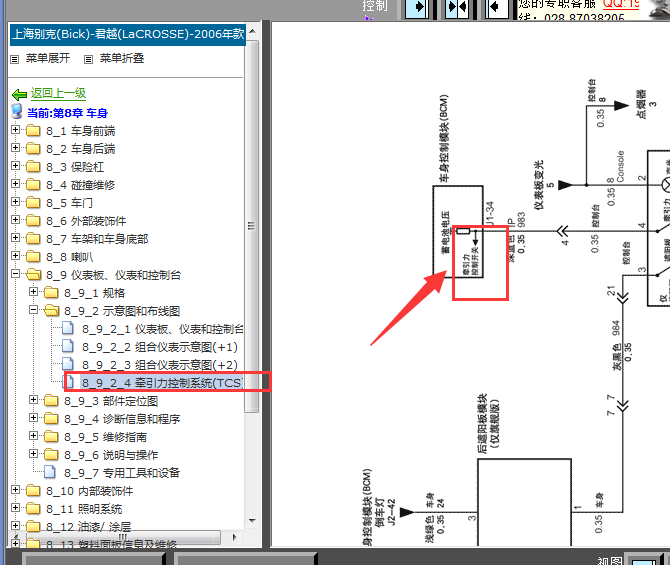The height and width of the screenshot is (565, 670).
Task: Expand the 8_9_3 部件定位图 node
Action: pyautogui.click(x=33, y=400)
